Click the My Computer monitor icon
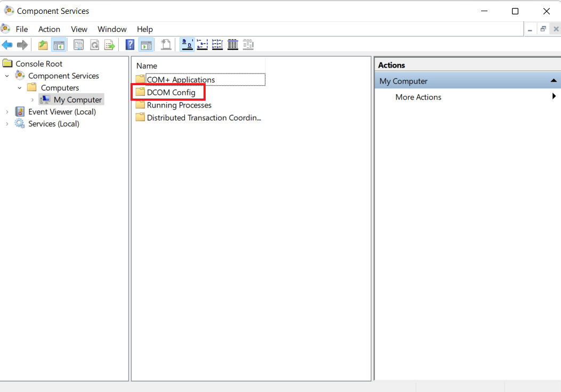The height and width of the screenshot is (392, 561). (x=45, y=100)
